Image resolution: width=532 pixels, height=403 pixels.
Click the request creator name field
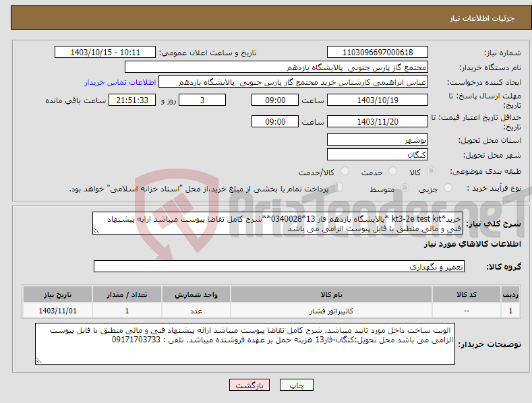[293, 82]
